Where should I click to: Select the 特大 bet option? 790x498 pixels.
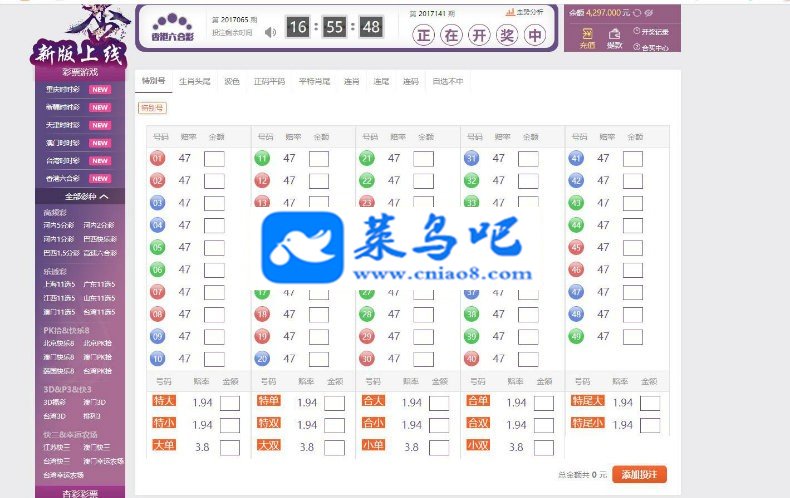pyautogui.click(x=164, y=401)
